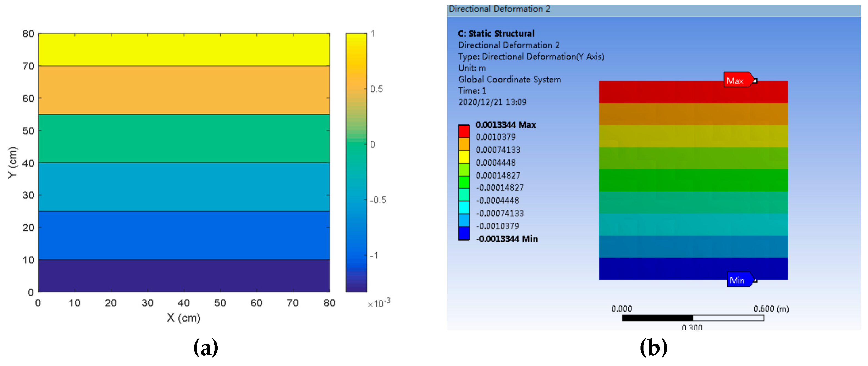
Task: Click the yellow top band in plot (a)
Action: point(184,49)
